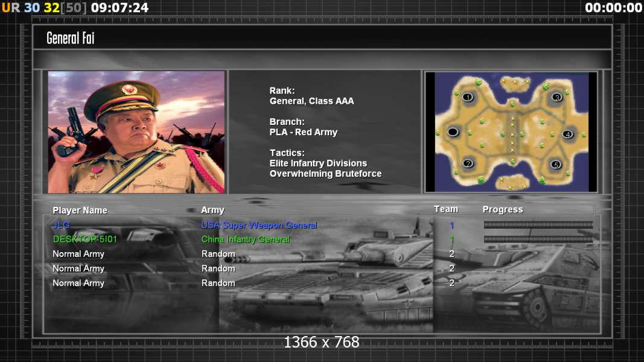Click the 1366 x 768 resolution label
644x362 pixels.
click(x=322, y=342)
